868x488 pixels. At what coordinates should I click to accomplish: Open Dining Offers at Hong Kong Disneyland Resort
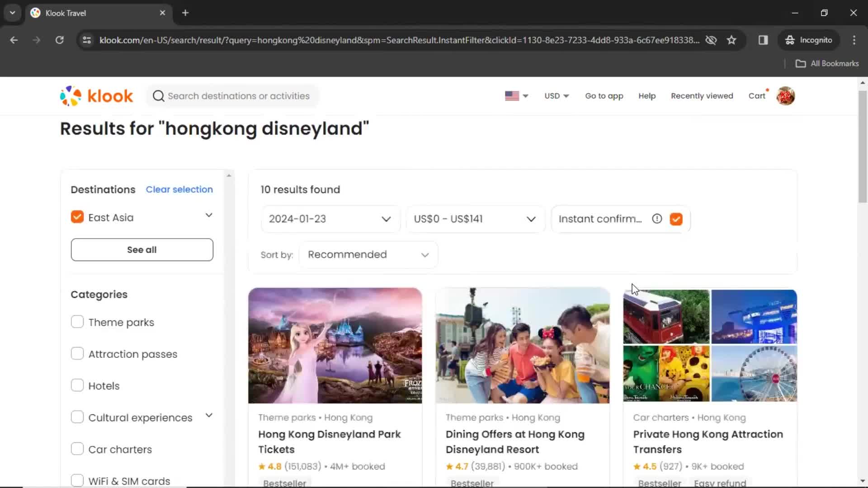(515, 441)
